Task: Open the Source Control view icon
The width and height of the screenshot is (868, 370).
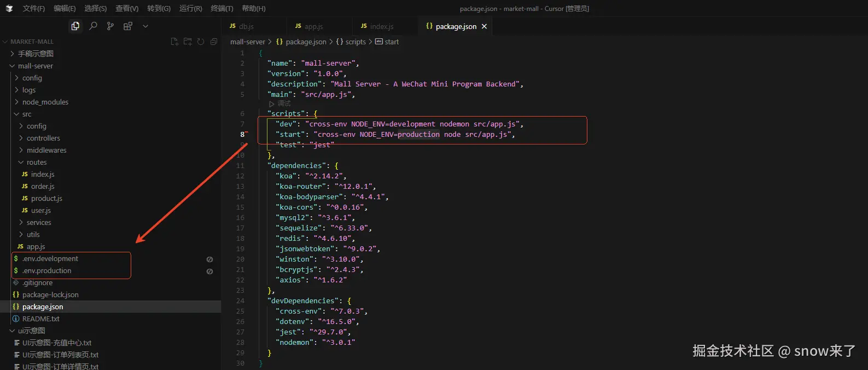Action: (x=110, y=26)
